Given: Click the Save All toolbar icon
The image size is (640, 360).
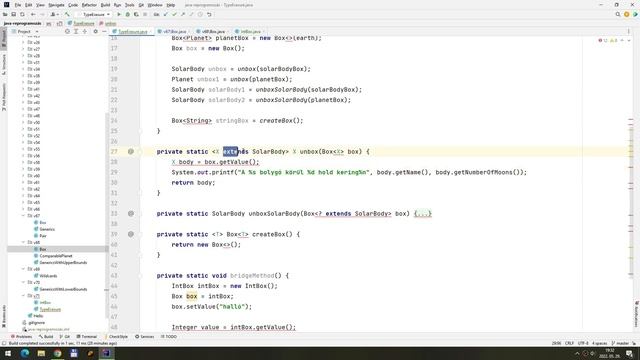Looking at the screenshot, I should (13, 14).
